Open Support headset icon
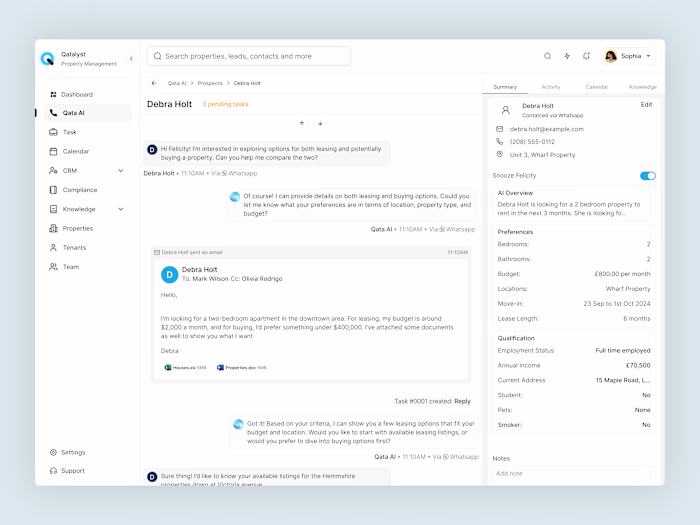The height and width of the screenshot is (525, 700). tap(53, 471)
